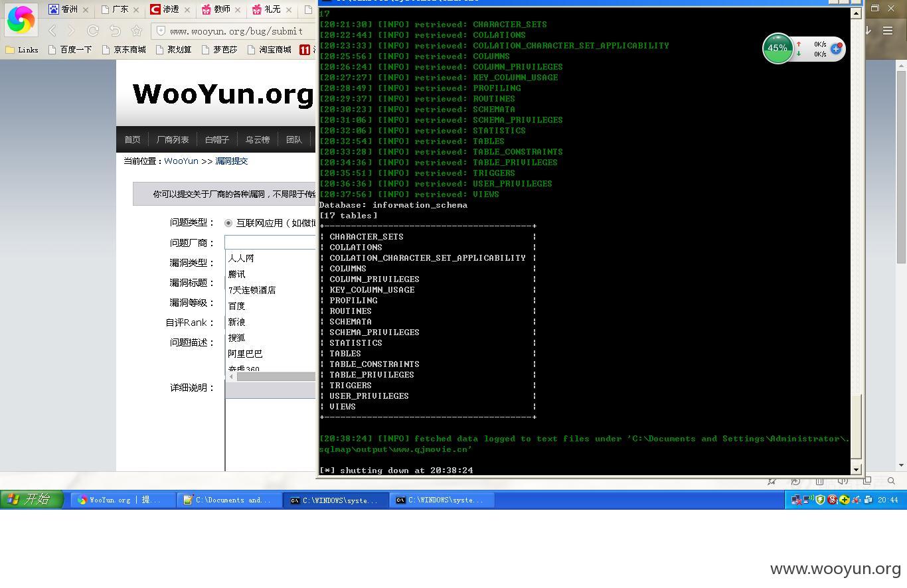Click the undo/restore closed tab icon

point(115,31)
